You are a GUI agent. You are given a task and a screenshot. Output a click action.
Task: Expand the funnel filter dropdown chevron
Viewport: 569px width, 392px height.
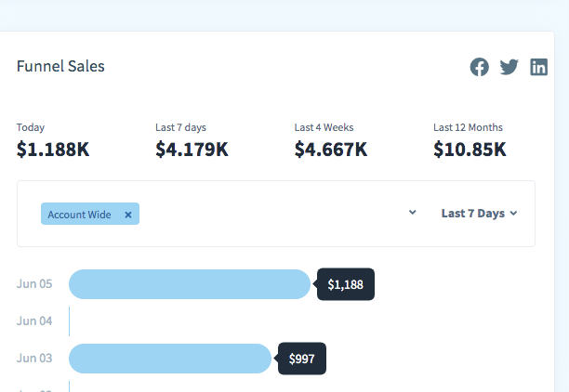tap(412, 213)
